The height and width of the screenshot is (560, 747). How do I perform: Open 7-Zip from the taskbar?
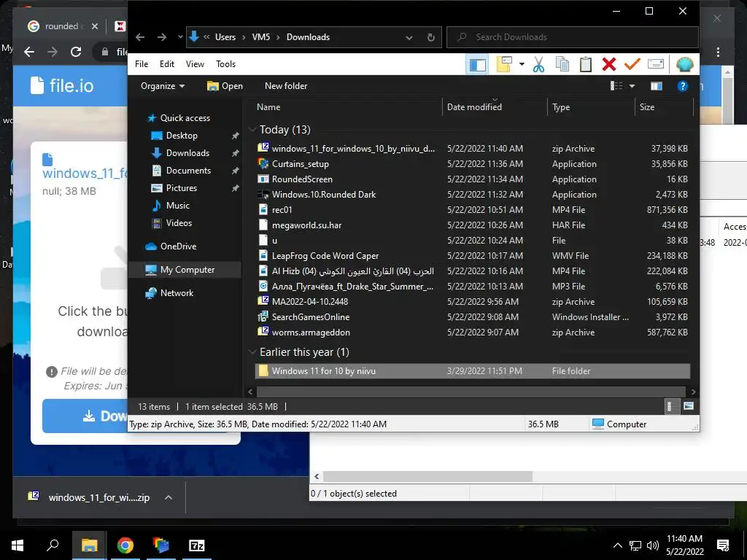click(197, 545)
